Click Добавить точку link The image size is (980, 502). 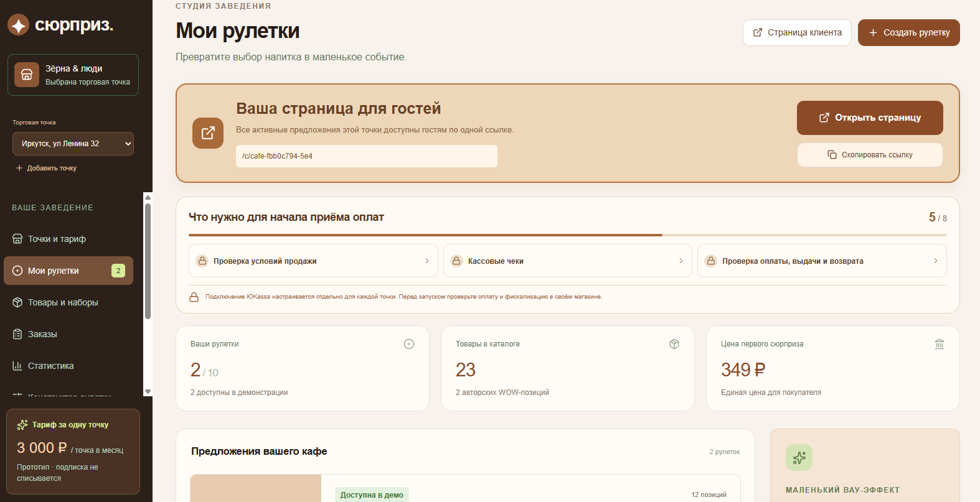tap(46, 168)
